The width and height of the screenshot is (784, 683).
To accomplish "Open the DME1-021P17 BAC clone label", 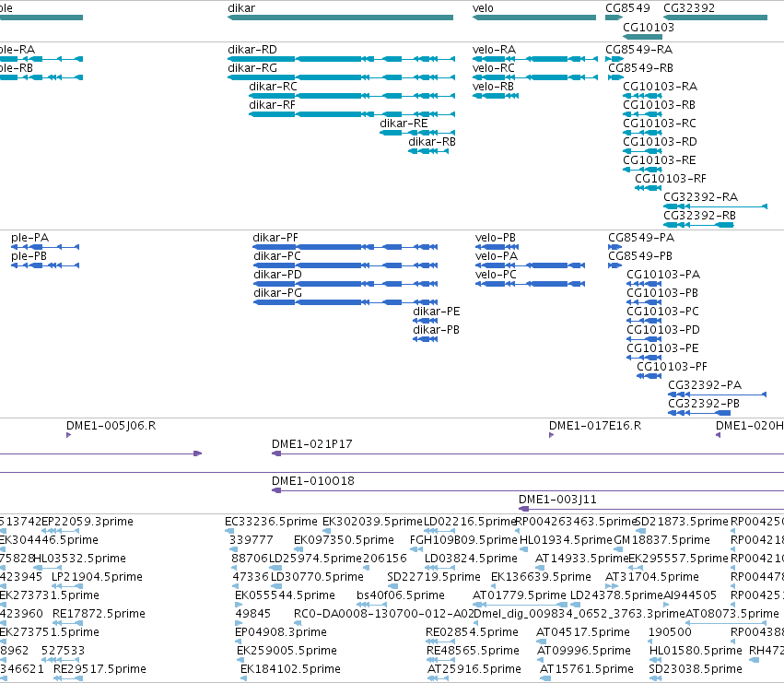I will tap(312, 444).
